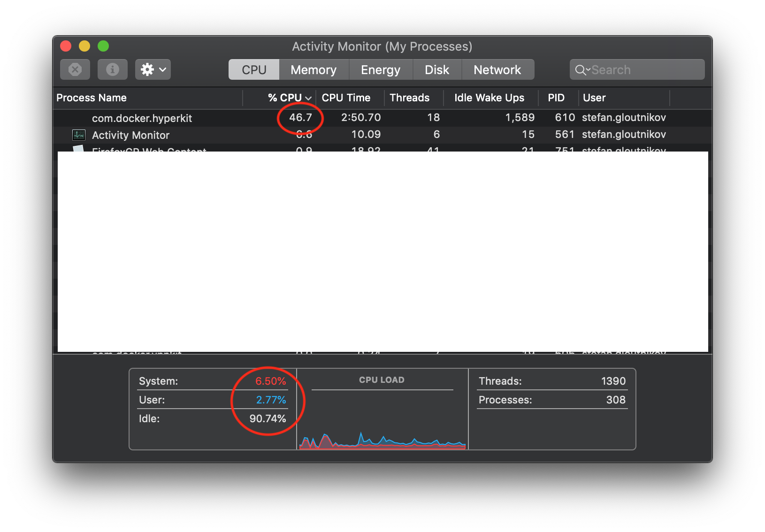This screenshot has width=765, height=532.
Task: Sort processes by CPU Time column
Action: click(x=346, y=98)
